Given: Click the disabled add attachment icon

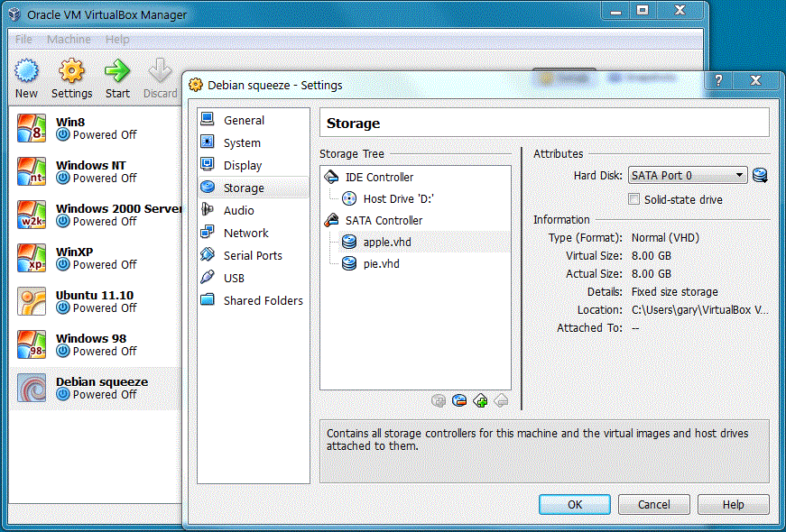Looking at the screenshot, I should pyautogui.click(x=438, y=400).
